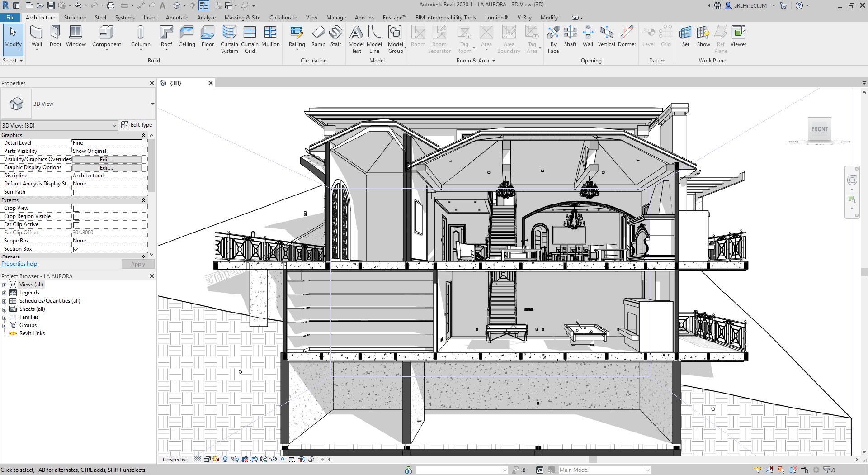Expand the Views (all) tree node
Screen dimensions: 868x475
tap(5, 285)
